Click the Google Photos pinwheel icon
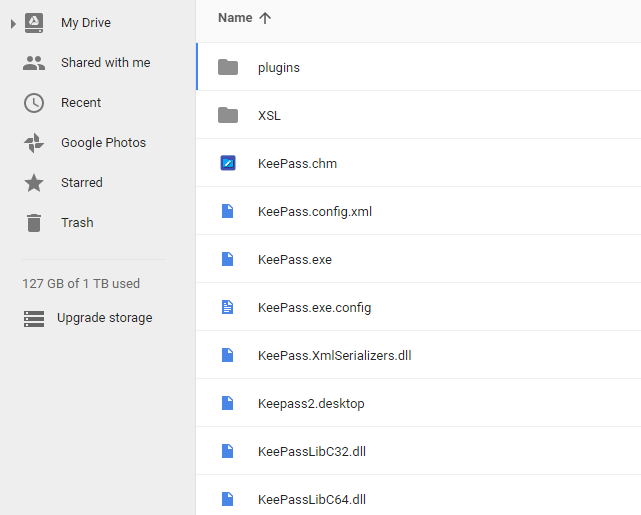The width and height of the screenshot is (641, 515). point(34,143)
